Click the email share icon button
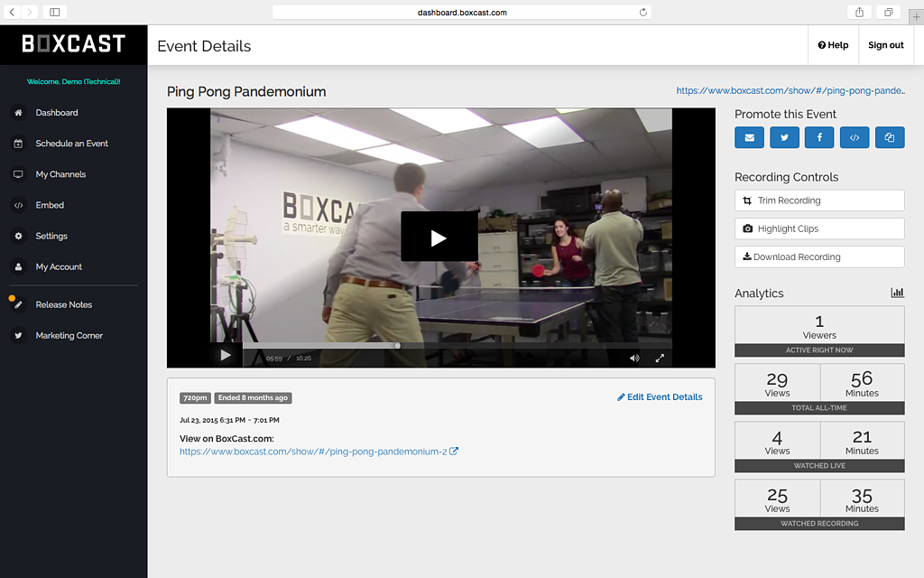 749,137
